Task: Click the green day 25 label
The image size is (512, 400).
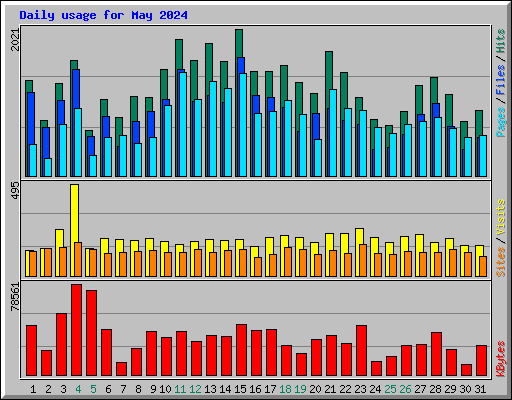Action: (x=390, y=389)
